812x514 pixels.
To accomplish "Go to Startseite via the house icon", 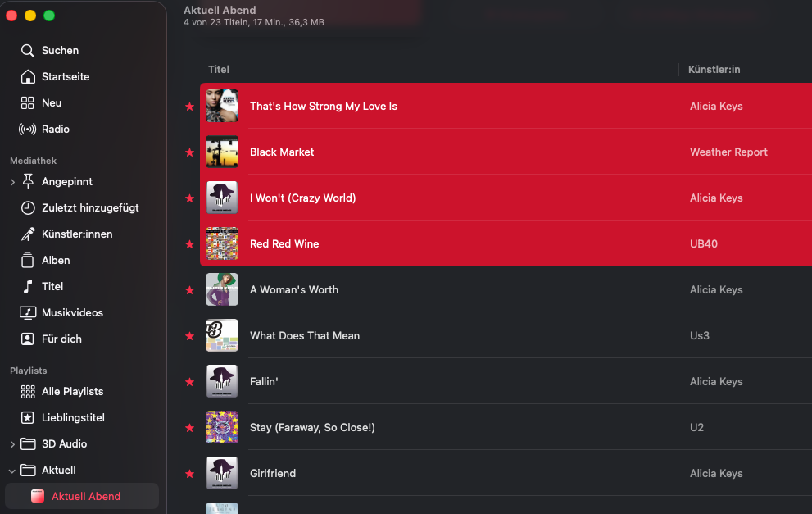I will (27, 77).
